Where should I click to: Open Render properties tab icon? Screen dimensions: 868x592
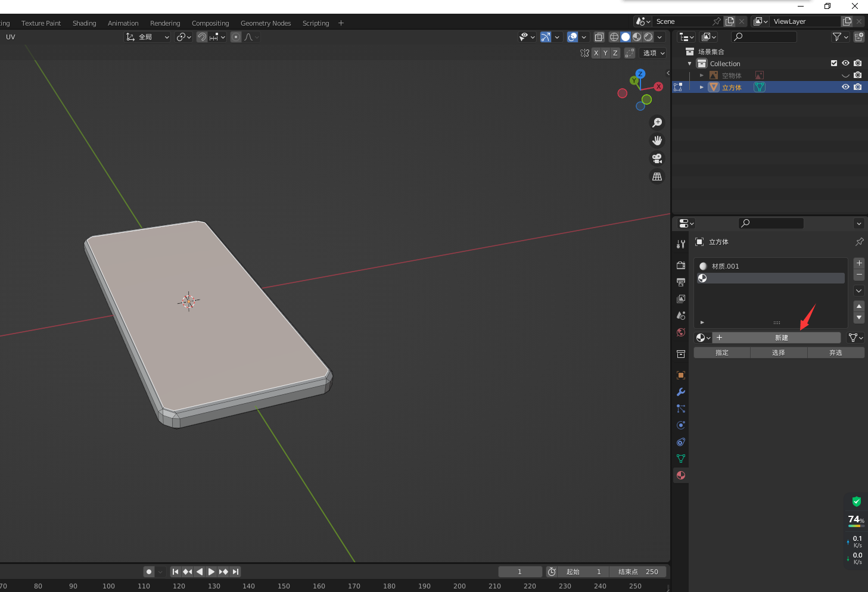click(x=681, y=265)
